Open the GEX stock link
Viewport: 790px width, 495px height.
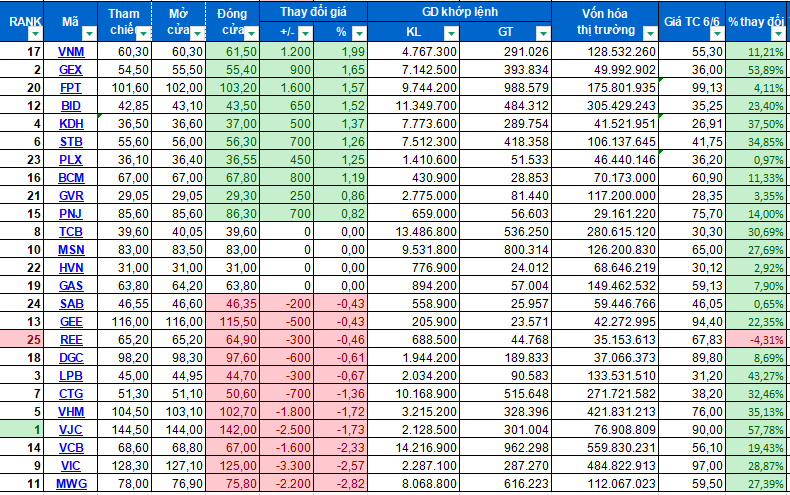click(71, 70)
